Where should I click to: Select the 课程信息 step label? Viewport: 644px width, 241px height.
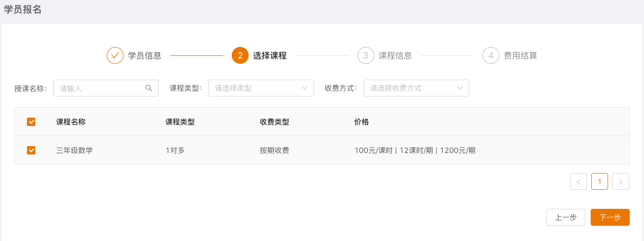395,55
